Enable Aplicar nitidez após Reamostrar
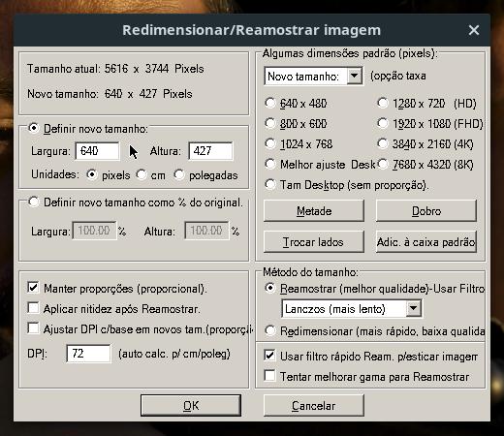This screenshot has height=436, width=504. 33,308
